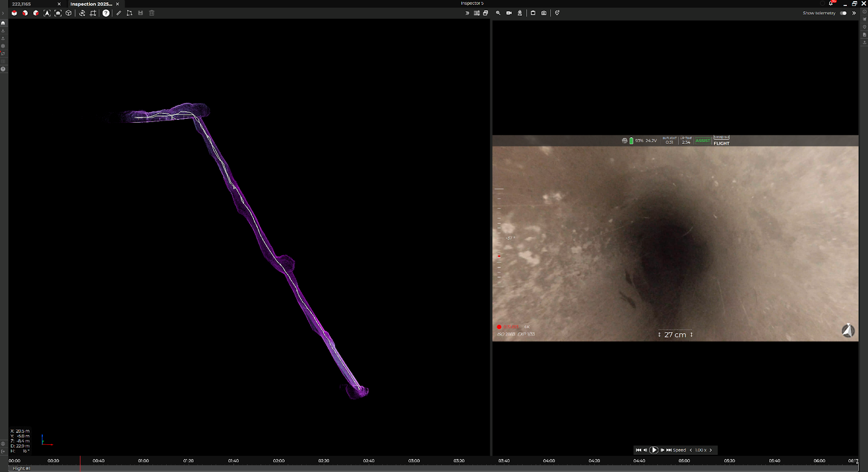Toggle the Show telemetry switch
The height and width of the screenshot is (472, 868).
pos(843,13)
